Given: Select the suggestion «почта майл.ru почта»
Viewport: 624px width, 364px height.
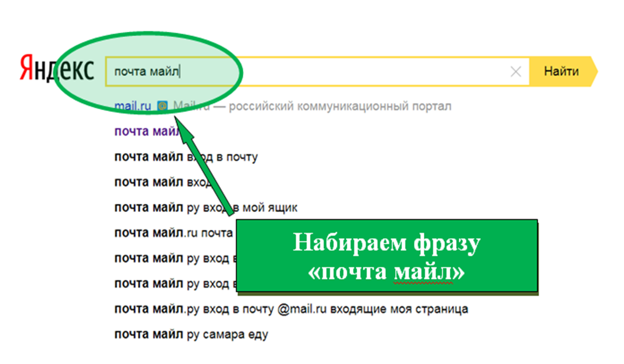Looking at the screenshot, I should tap(174, 233).
